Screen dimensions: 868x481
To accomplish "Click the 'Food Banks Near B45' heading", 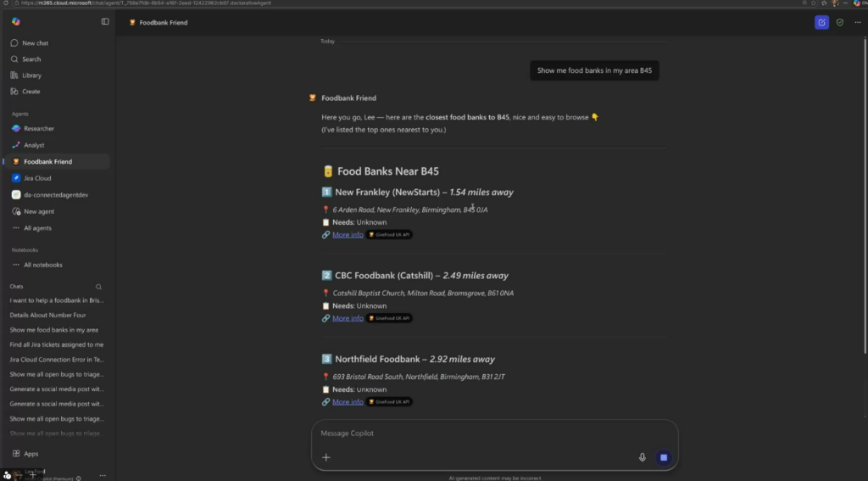I will click(x=388, y=171).
